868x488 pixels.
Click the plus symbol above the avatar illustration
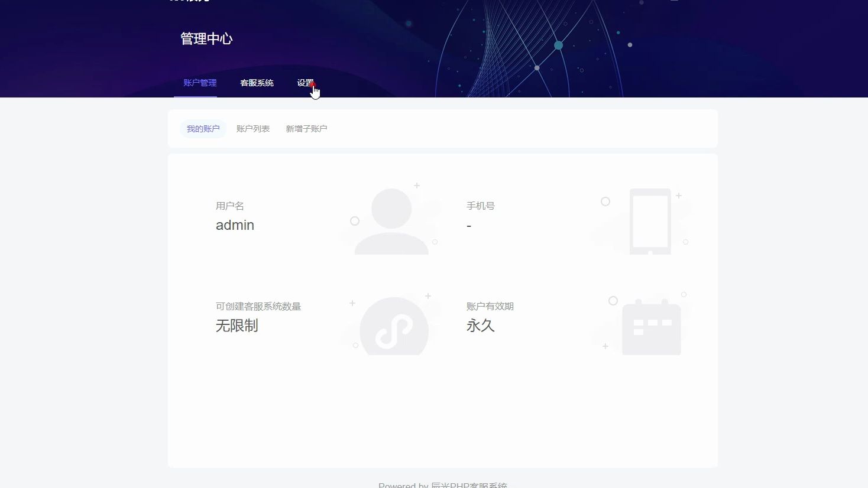tap(417, 185)
